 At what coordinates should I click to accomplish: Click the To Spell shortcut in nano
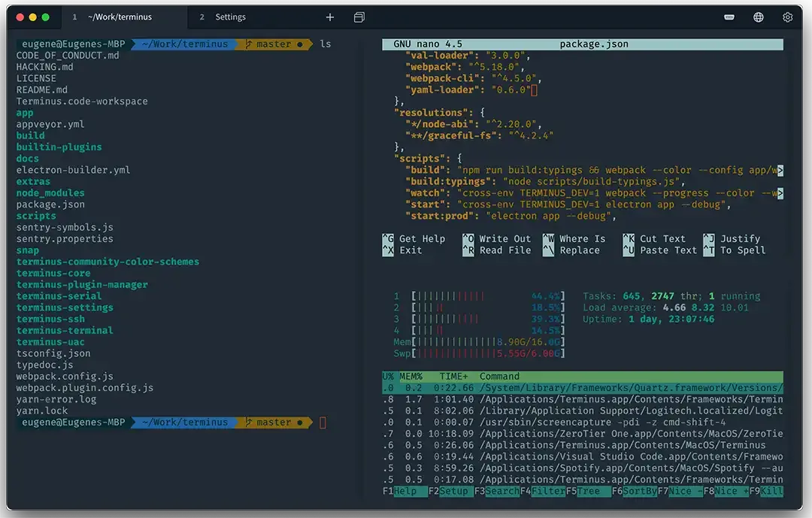tap(735, 250)
